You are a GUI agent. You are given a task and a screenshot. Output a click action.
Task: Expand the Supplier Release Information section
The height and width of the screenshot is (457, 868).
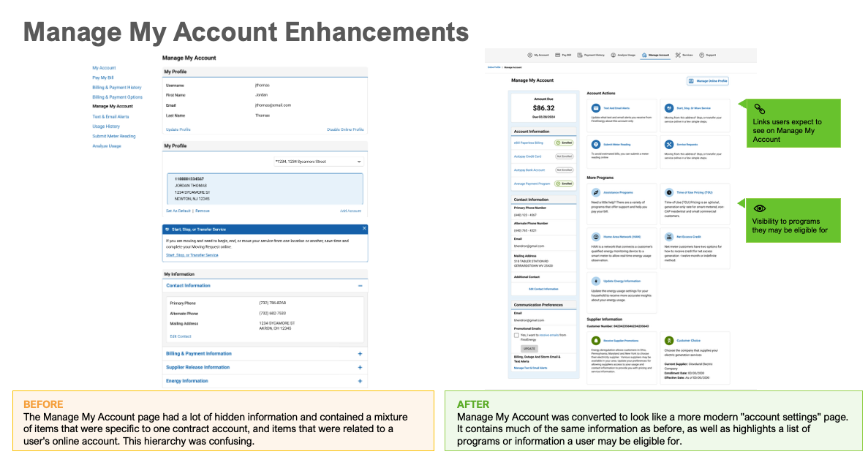tap(360, 367)
